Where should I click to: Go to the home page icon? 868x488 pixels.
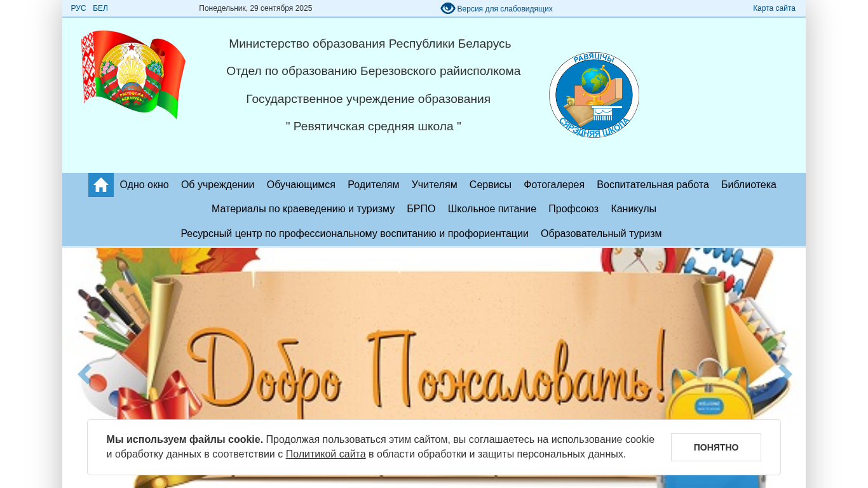[x=101, y=185]
